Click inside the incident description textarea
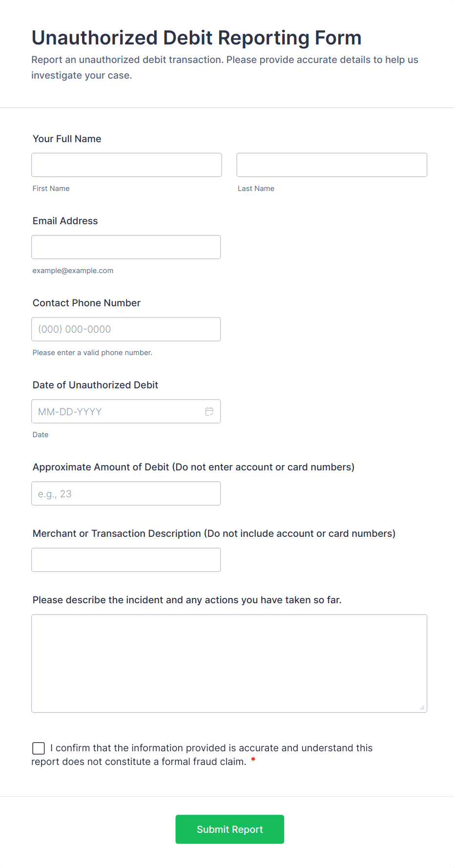The image size is (454, 868). coord(229,663)
